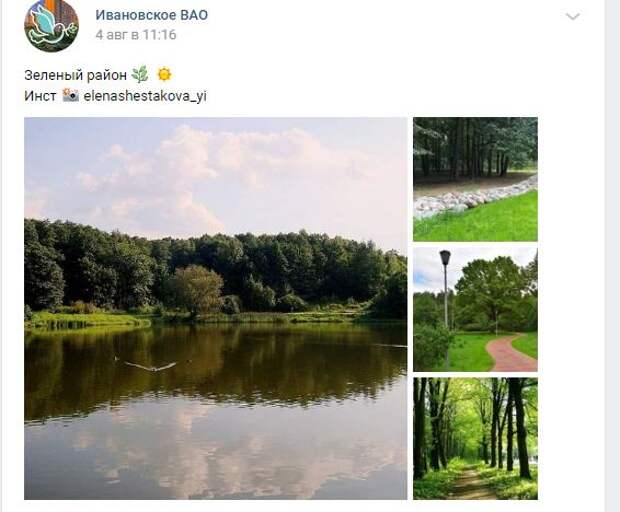Viewport: 620px width, 512px height.
Task: Open the green tree alley photo
Action: click(475, 438)
